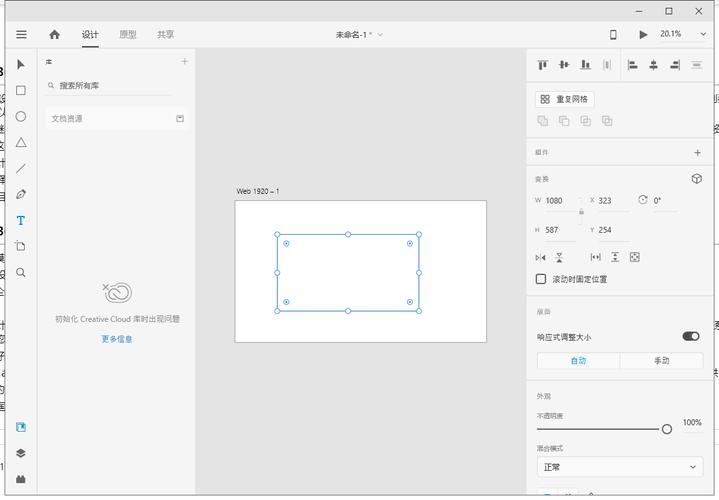Align selection to vertical middle
The height and width of the screenshot is (500, 719).
(x=564, y=65)
